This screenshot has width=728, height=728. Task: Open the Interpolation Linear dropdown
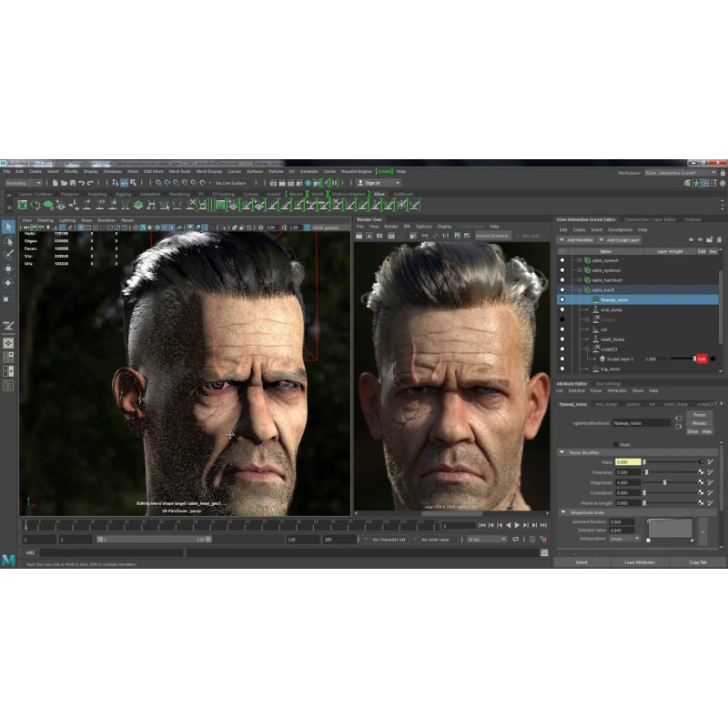(624, 538)
